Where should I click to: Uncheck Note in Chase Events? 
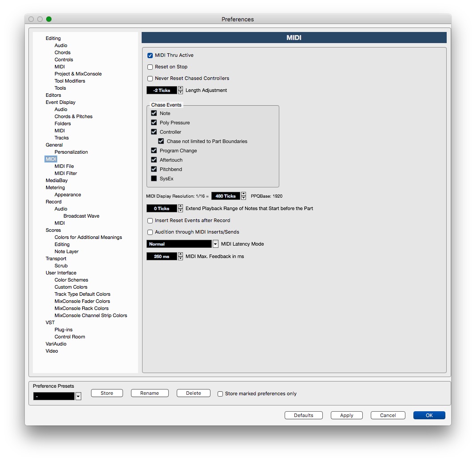coord(154,113)
